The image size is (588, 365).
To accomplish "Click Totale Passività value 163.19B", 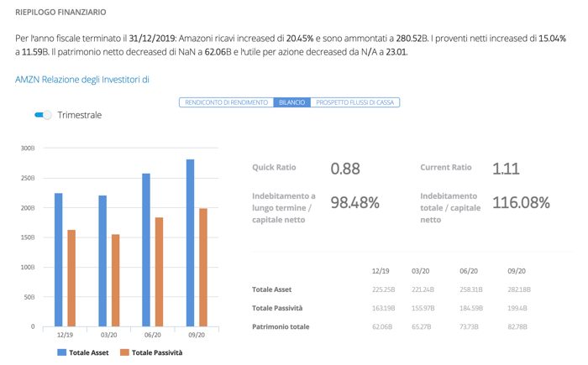I will [x=383, y=308].
